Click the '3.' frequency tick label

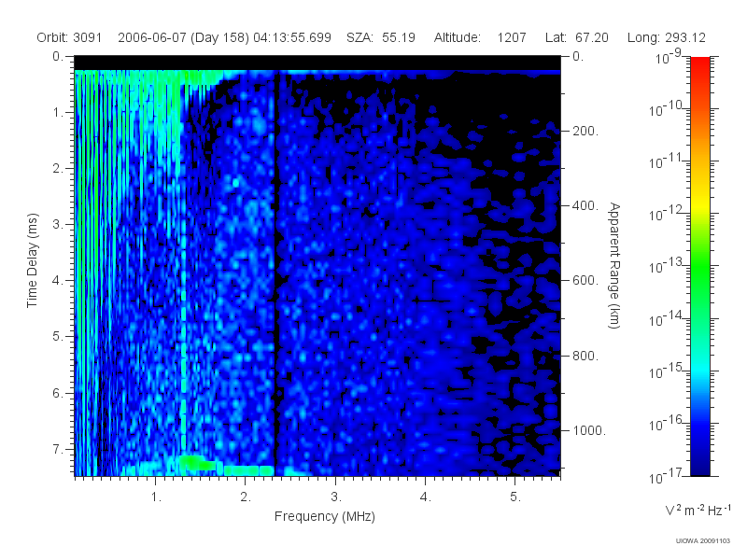click(x=336, y=497)
